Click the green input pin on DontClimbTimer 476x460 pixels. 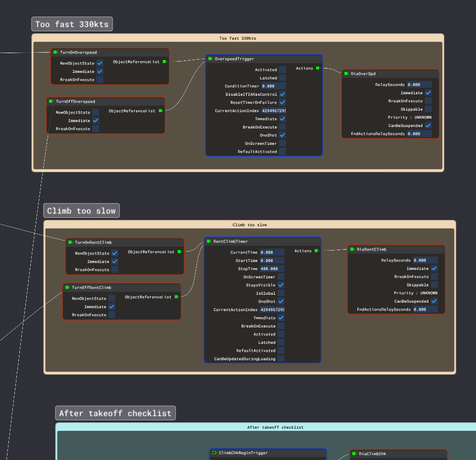[209, 241]
